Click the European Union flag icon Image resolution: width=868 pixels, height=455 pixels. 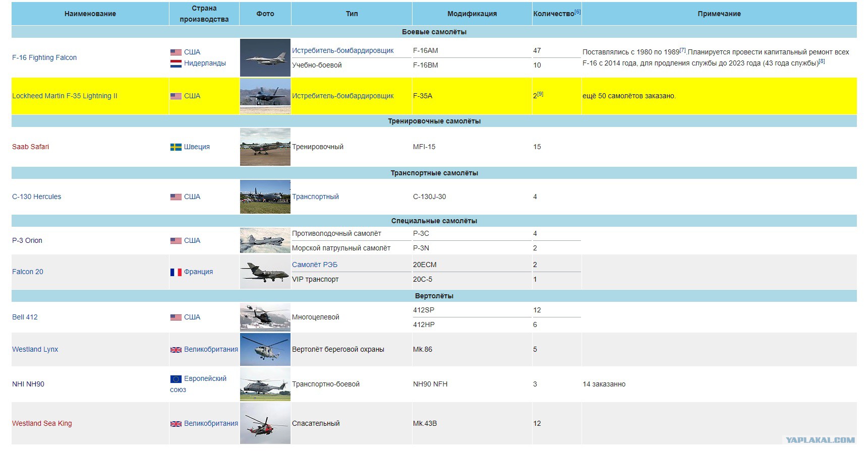pyautogui.click(x=176, y=379)
